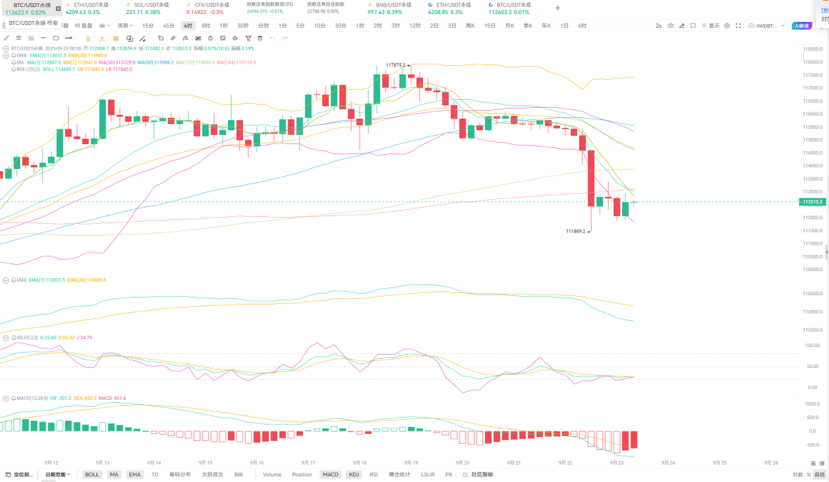829x482 pixels.
Task: Select the 周K timeframe button
Action: click(x=470, y=26)
